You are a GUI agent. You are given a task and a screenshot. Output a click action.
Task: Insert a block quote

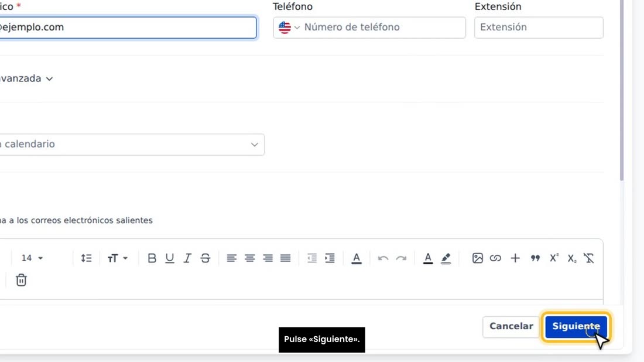tap(535, 258)
